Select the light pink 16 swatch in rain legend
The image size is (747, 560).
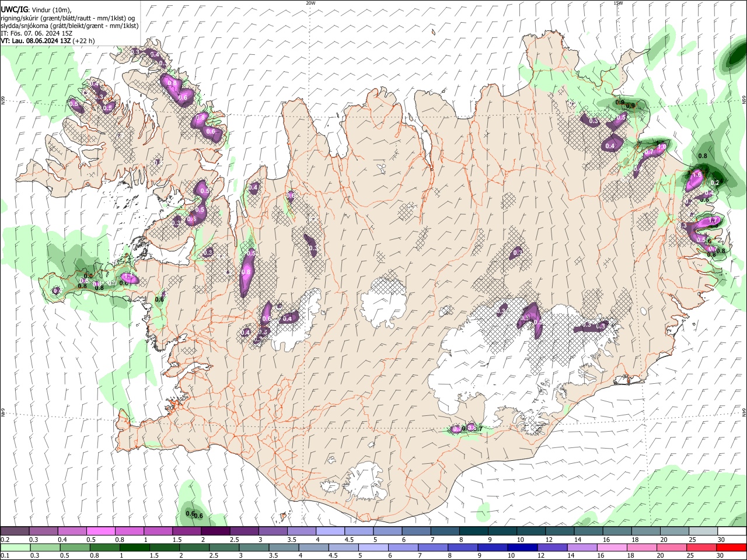point(612,548)
